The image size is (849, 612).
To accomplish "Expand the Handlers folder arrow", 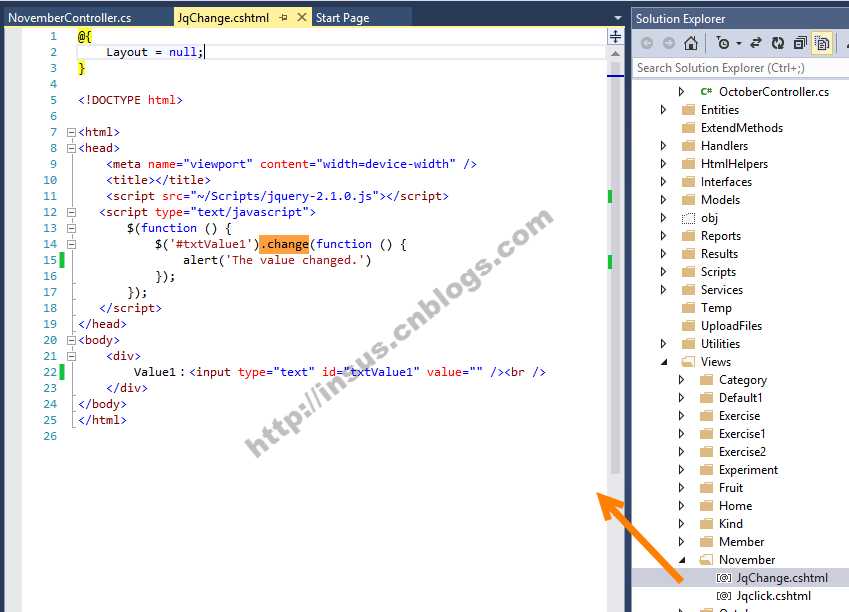I will coord(663,145).
